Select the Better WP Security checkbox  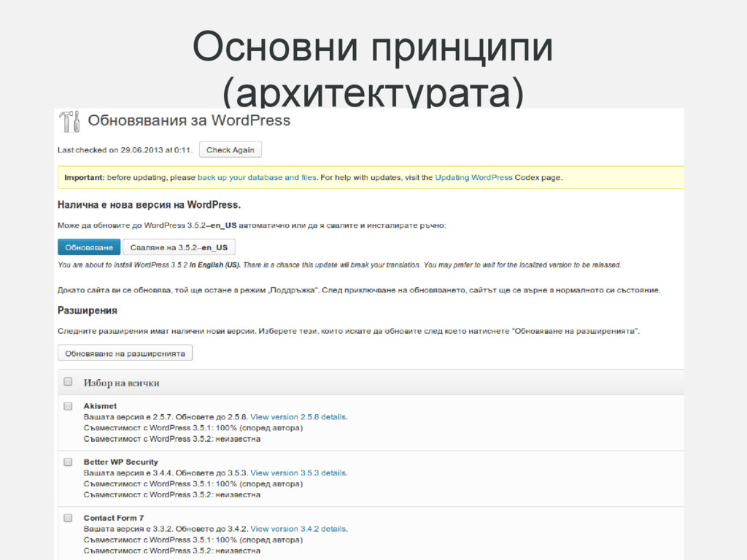coord(68,462)
